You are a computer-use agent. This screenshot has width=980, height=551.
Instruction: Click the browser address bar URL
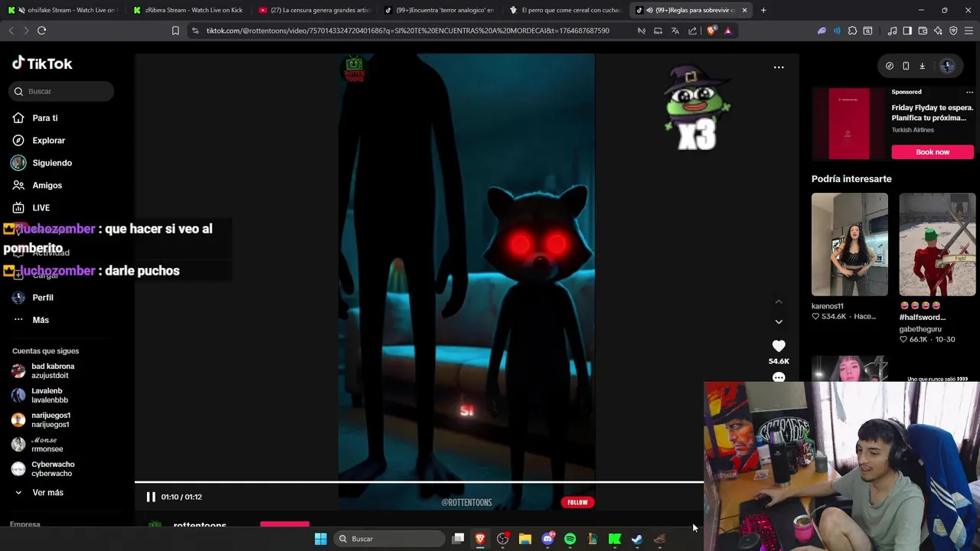pos(407,31)
